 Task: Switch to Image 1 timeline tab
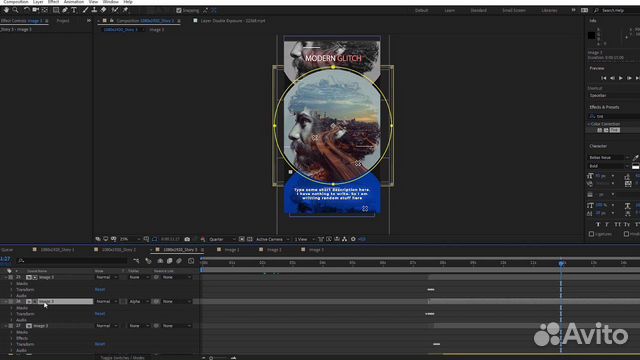tap(232, 250)
